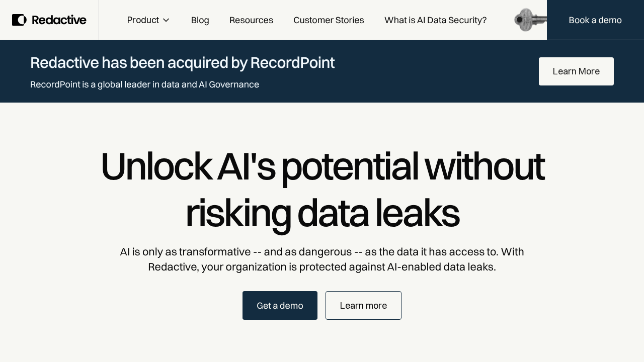Open the Customer Stories nav link
This screenshot has width=644, height=362.
coord(329,20)
